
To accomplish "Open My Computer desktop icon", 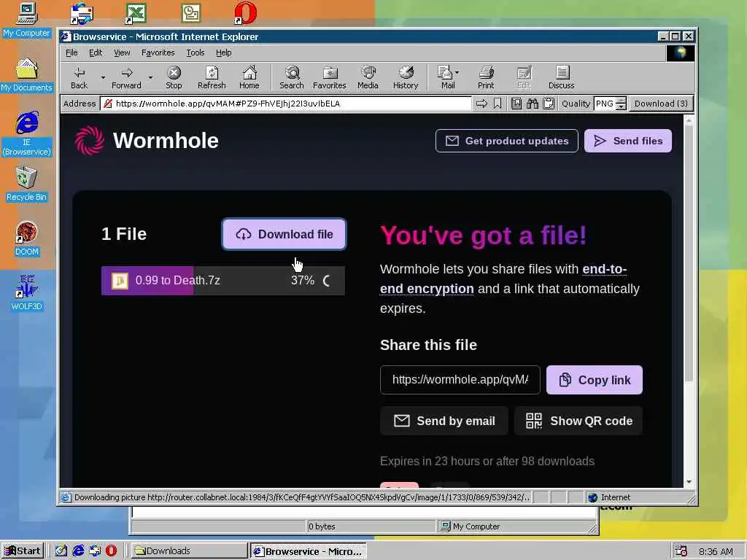I will pyautogui.click(x=27, y=20).
